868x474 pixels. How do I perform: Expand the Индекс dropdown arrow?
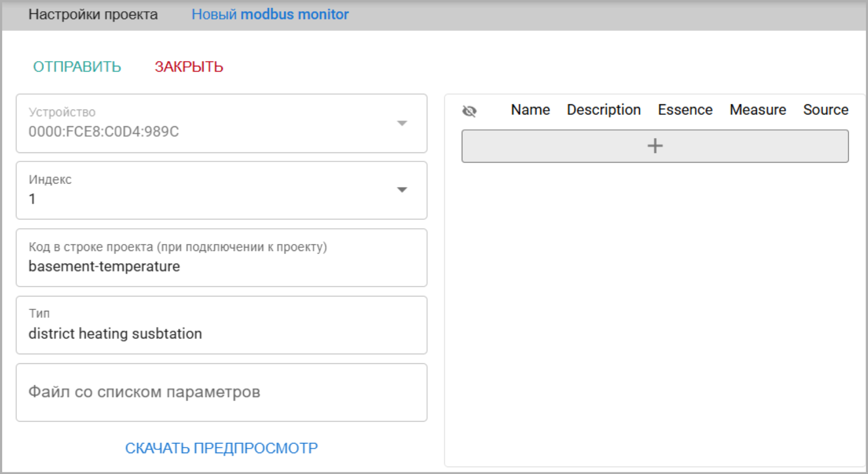402,190
